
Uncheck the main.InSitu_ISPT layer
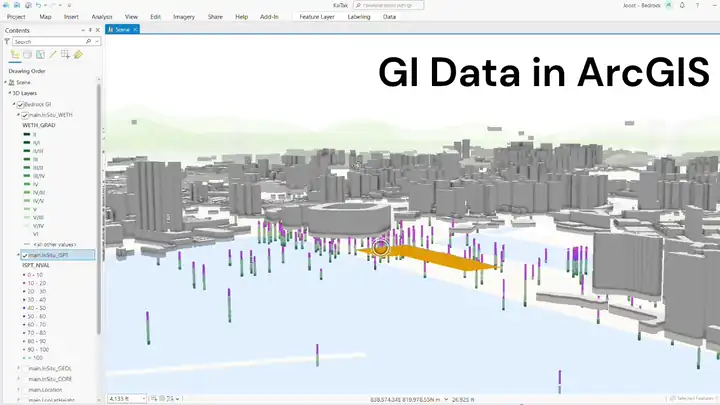25,255
